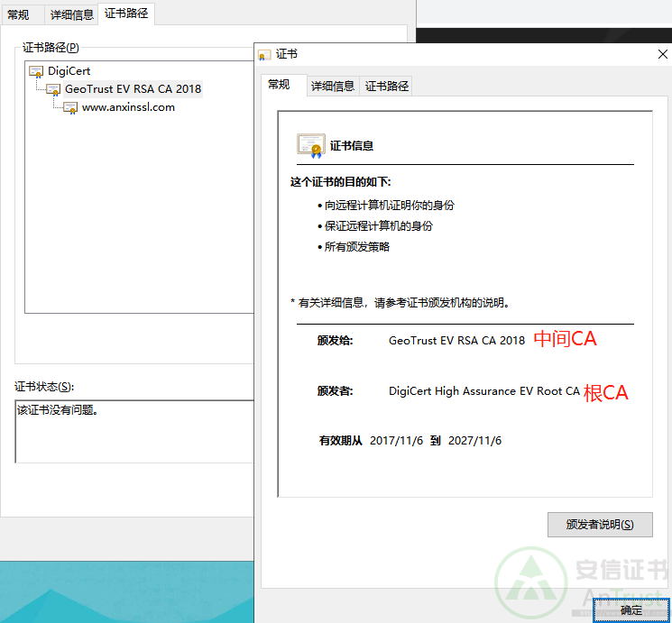Screen dimensions: 672x623
Task: Click the certificate icon beside GeoTrust EV RSA CA 2018 in tree
Action: pos(53,89)
